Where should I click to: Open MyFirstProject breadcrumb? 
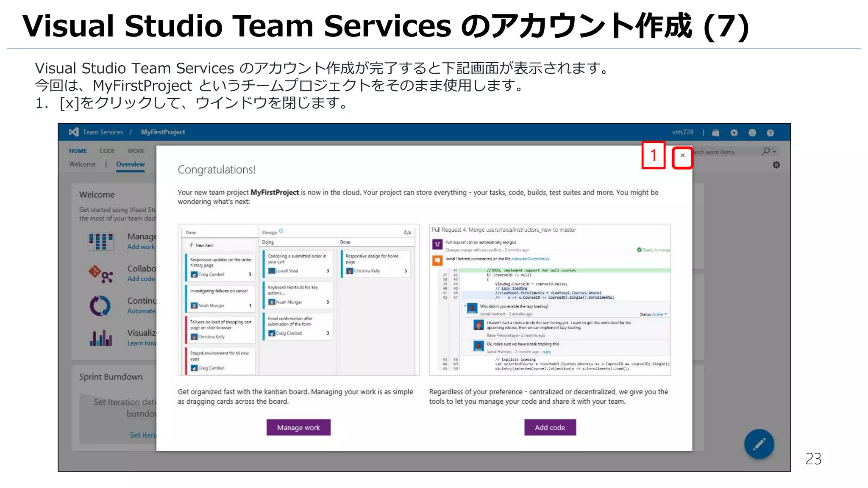tap(163, 132)
